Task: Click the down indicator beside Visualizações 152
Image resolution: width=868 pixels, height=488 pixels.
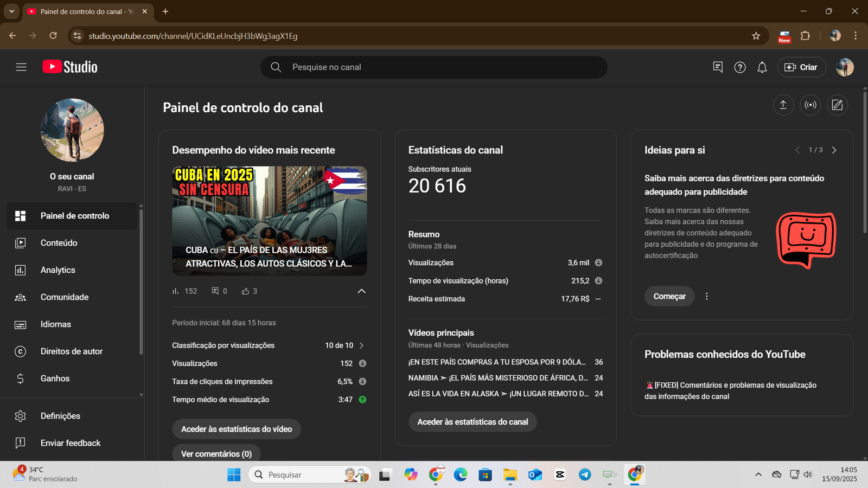Action: click(x=362, y=363)
